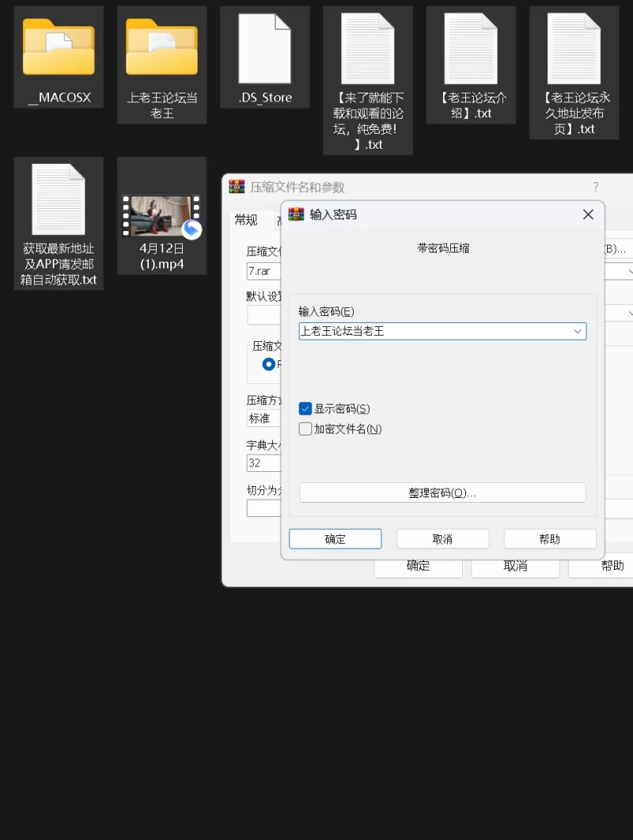
Task: Switch to the 常规 tab
Action: coord(246,220)
